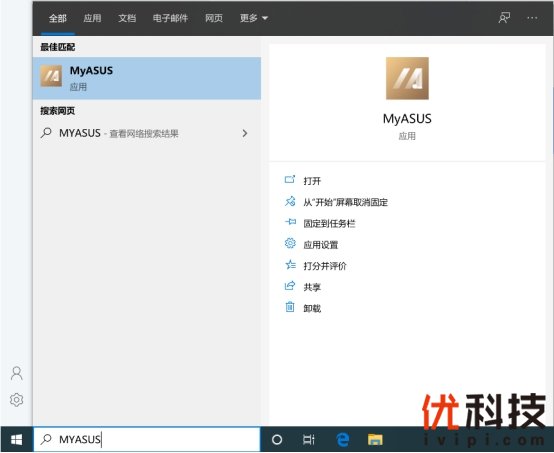Click the pin icon beside 固定到任务栏
This screenshot has height=453, width=554.
click(290, 222)
